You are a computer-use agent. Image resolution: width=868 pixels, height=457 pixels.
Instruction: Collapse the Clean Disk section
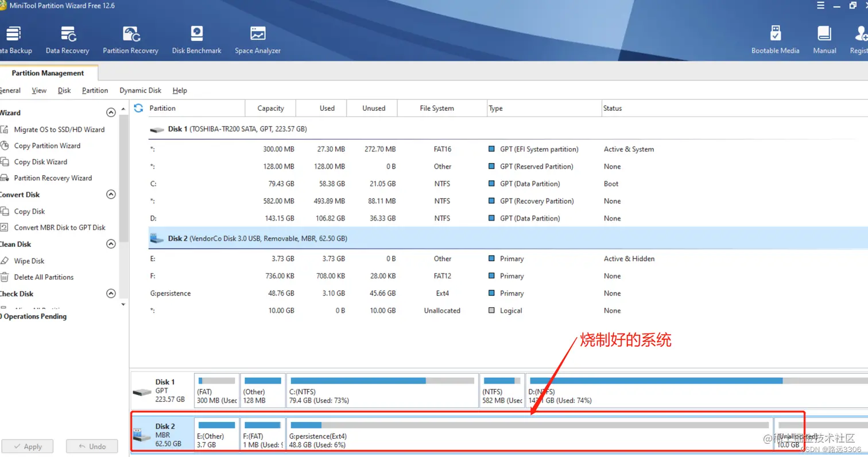pyautogui.click(x=111, y=244)
